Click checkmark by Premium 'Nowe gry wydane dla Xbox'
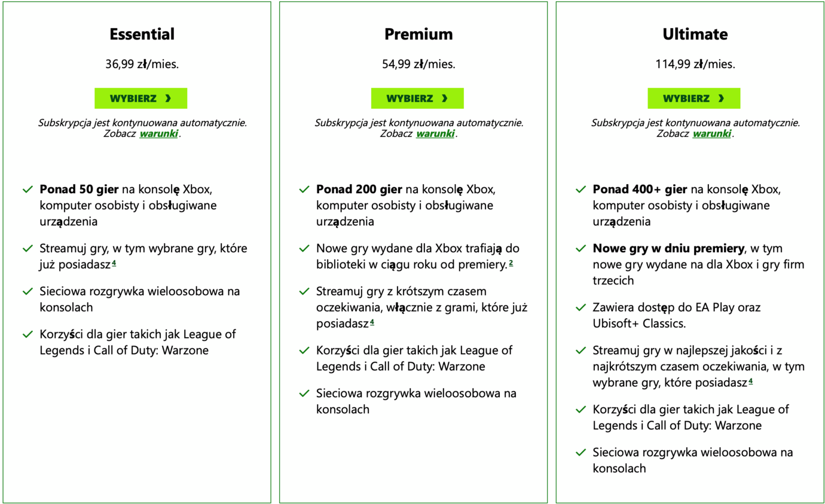This screenshot has height=504, width=825. [x=304, y=248]
